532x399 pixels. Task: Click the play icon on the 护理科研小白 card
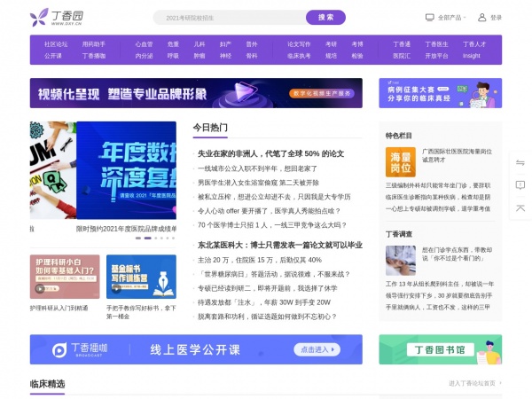point(40,289)
